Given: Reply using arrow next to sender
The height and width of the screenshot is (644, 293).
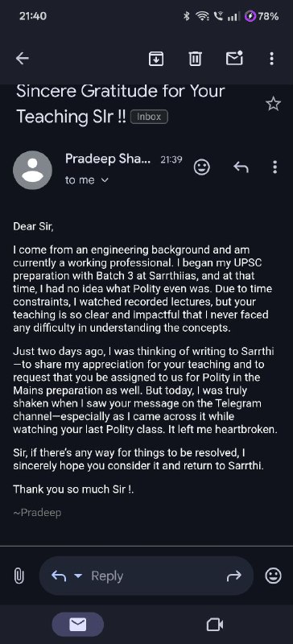Looking at the screenshot, I should [241, 167].
